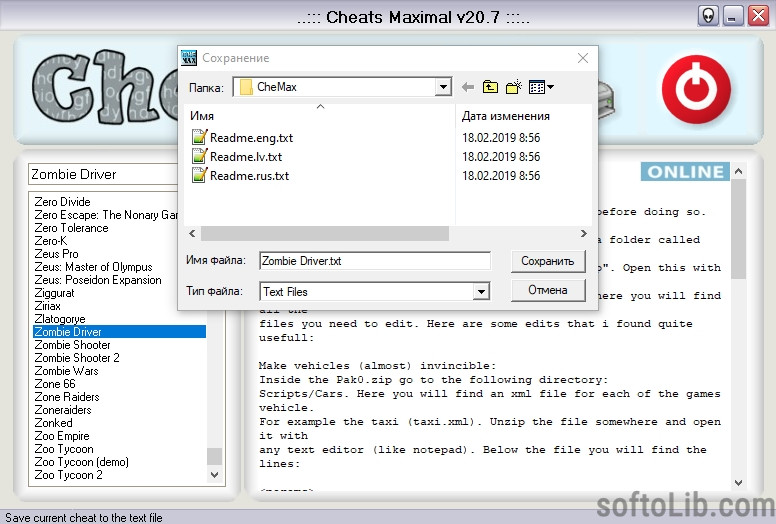This screenshot has height=524, width=776.
Task: Click the Readme.eng.txt file icon
Action: [199, 137]
